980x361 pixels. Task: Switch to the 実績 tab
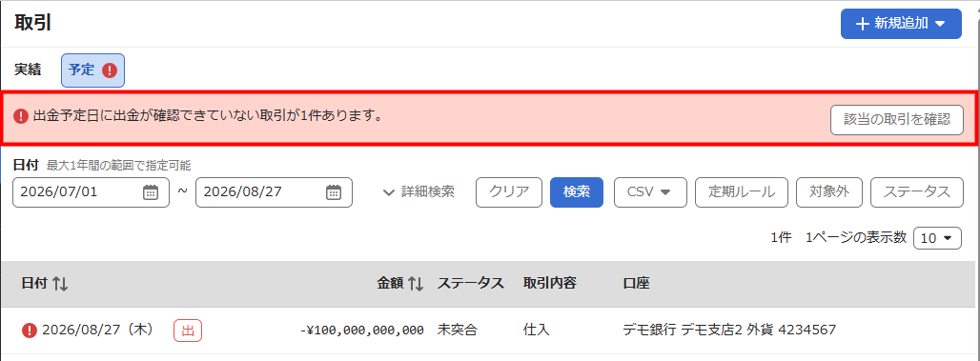28,70
